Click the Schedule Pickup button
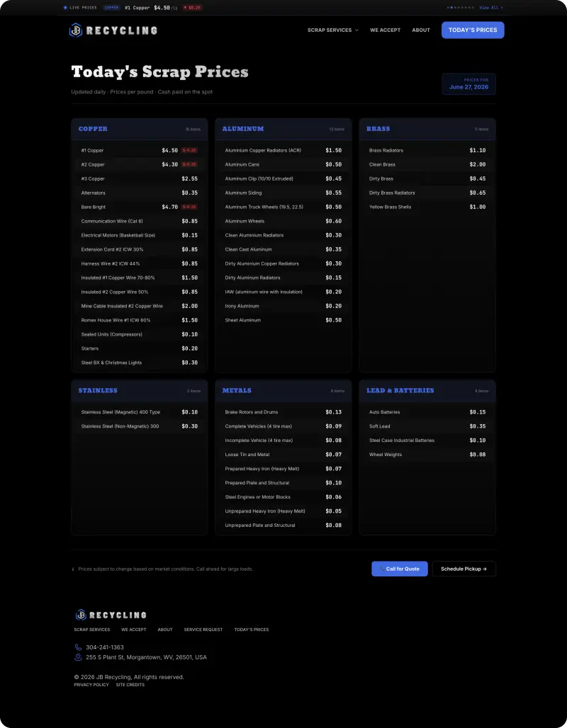The width and height of the screenshot is (567, 728). point(464,569)
